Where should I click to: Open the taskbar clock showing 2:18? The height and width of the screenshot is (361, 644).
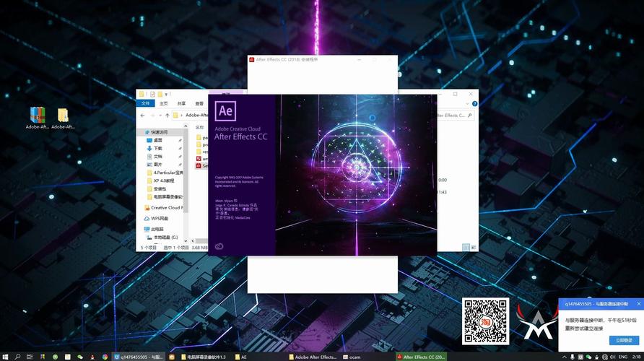click(637, 357)
